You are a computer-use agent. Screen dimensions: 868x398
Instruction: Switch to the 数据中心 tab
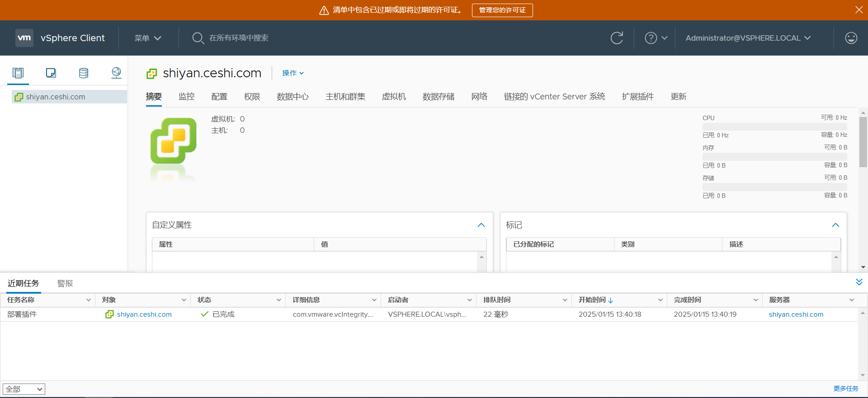293,97
